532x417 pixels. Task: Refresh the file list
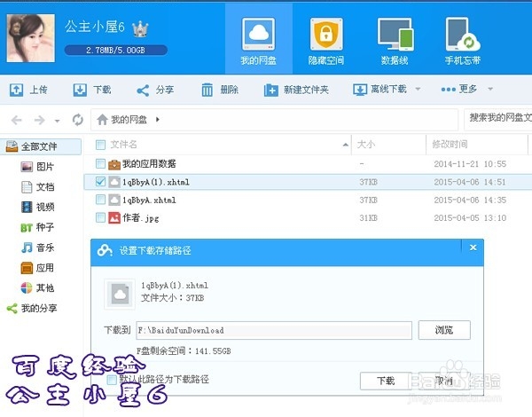[x=78, y=120]
